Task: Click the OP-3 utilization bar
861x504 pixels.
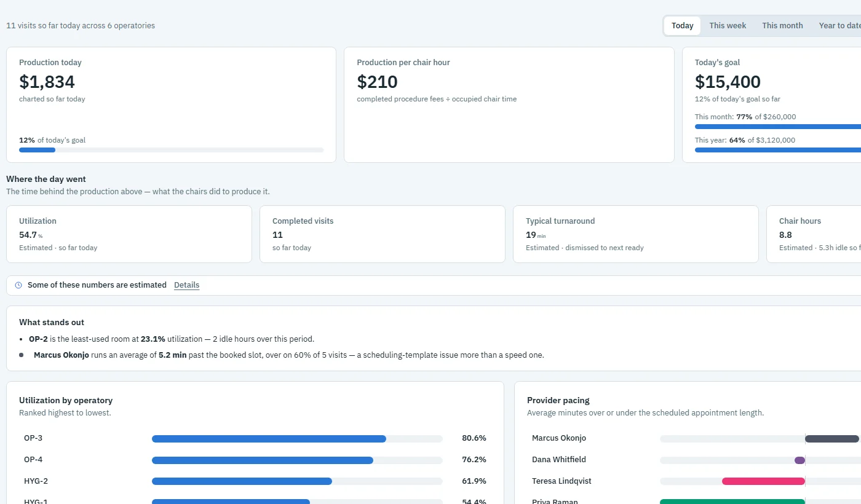Action: click(x=297, y=439)
